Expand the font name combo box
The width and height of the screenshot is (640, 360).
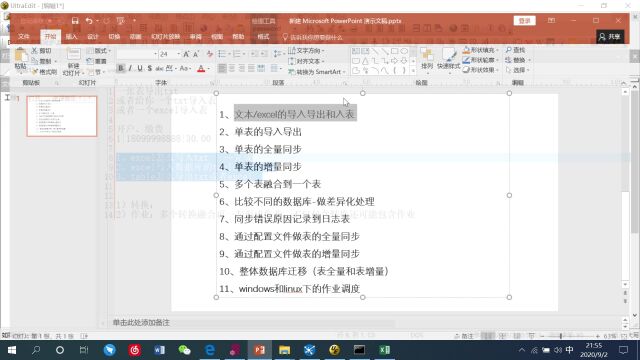pyautogui.click(x=155, y=54)
